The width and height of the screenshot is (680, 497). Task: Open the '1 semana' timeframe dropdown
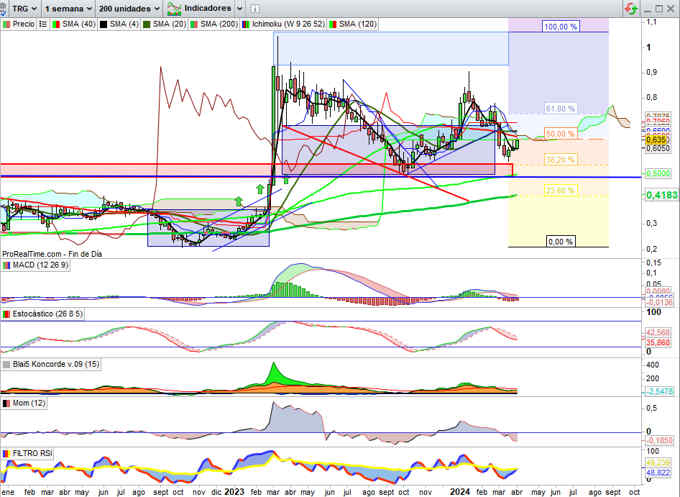(68, 8)
